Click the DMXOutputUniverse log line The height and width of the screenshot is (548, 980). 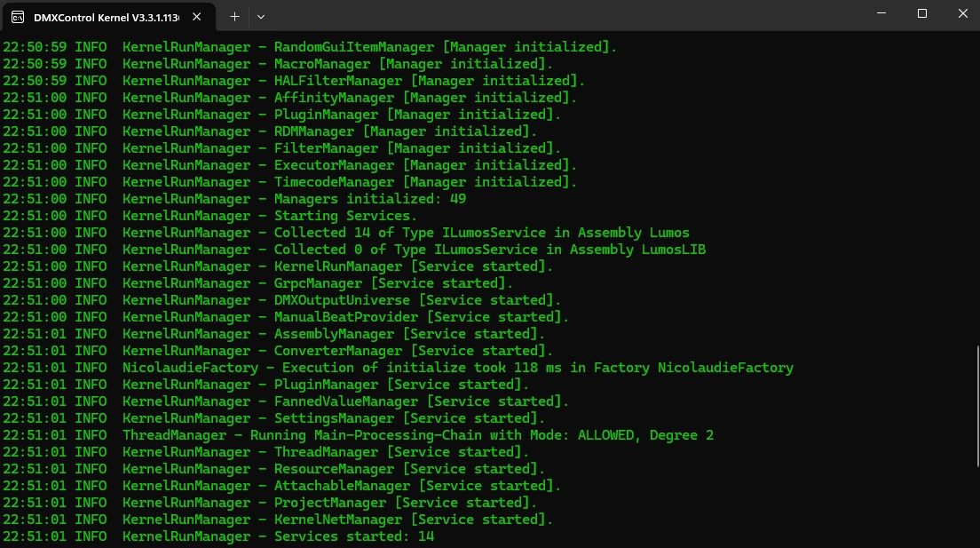tap(282, 300)
